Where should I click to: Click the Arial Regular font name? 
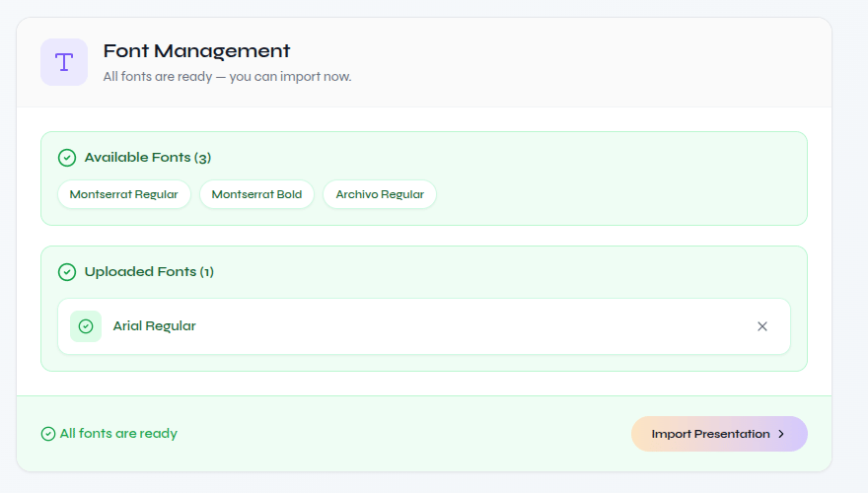pyautogui.click(x=155, y=326)
